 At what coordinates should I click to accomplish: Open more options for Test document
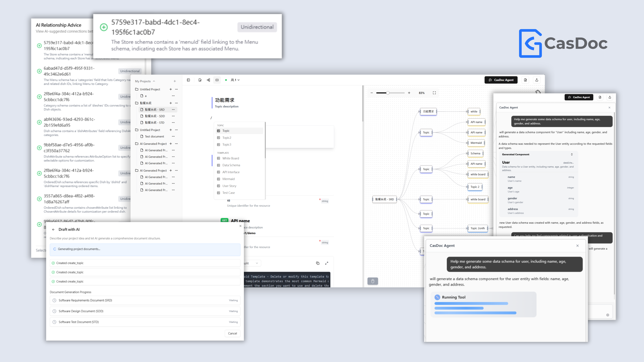(x=173, y=136)
